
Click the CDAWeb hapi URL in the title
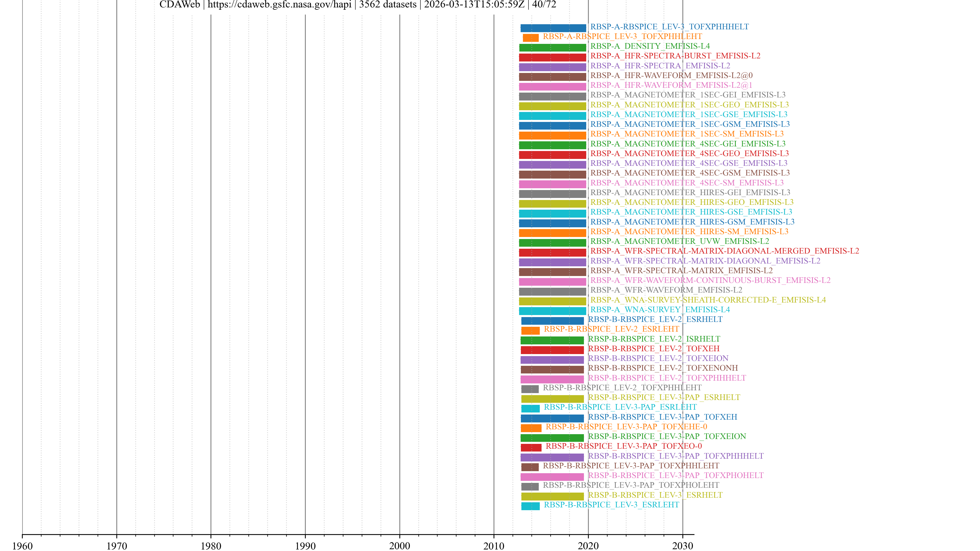pyautogui.click(x=279, y=5)
